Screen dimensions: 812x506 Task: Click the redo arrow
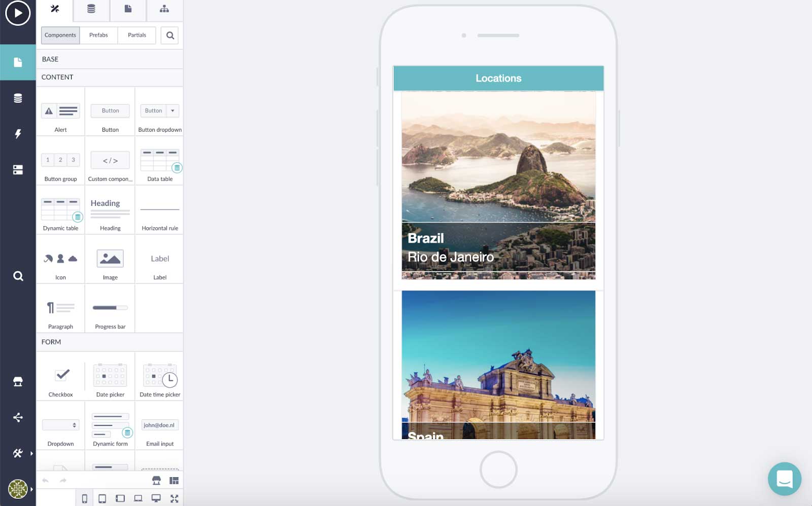coord(63,480)
